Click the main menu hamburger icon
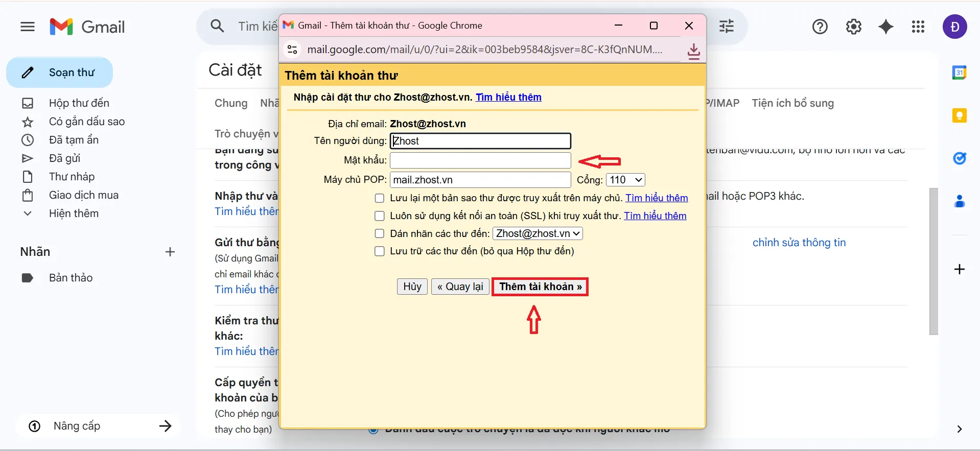Viewport: 980px width, 451px height. [x=28, y=27]
